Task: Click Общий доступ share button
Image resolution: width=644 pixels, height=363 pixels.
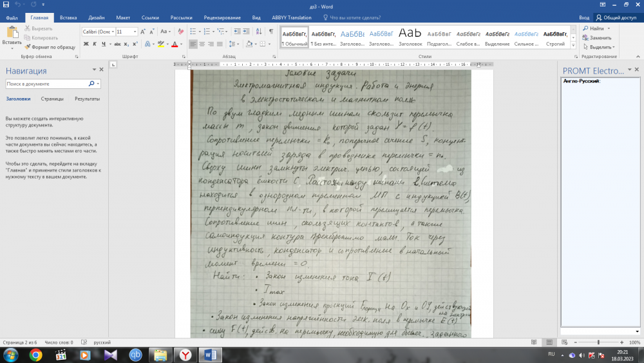Action: coord(616,17)
